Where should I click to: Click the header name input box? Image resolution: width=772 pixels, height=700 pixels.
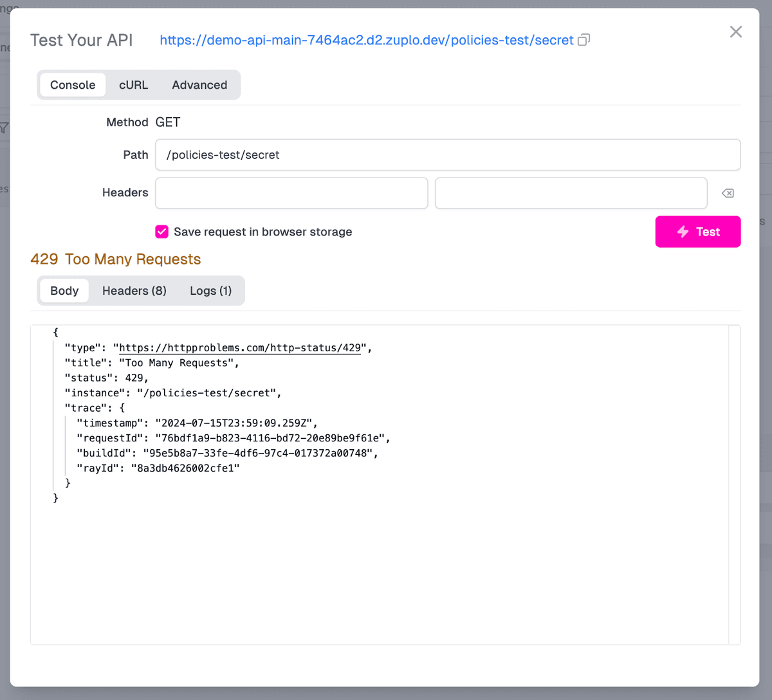click(291, 193)
